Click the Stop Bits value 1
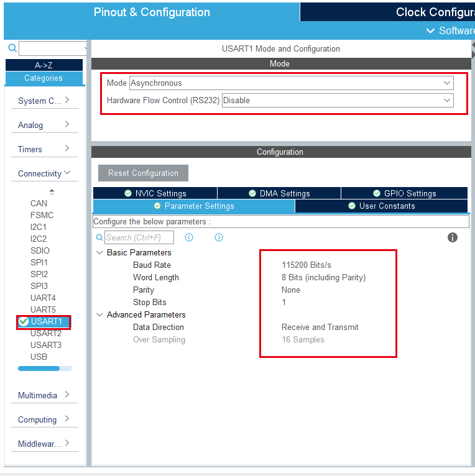 pyautogui.click(x=284, y=303)
